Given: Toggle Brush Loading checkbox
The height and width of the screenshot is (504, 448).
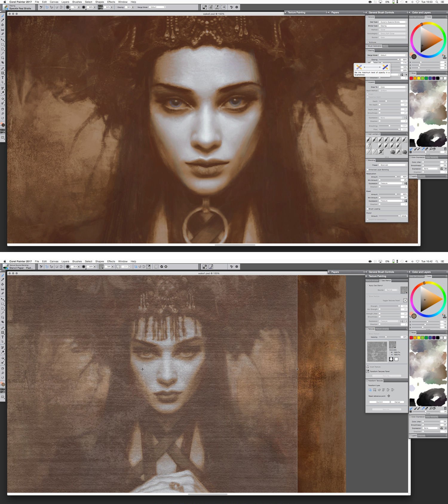Looking at the screenshot, I should (367, 209).
